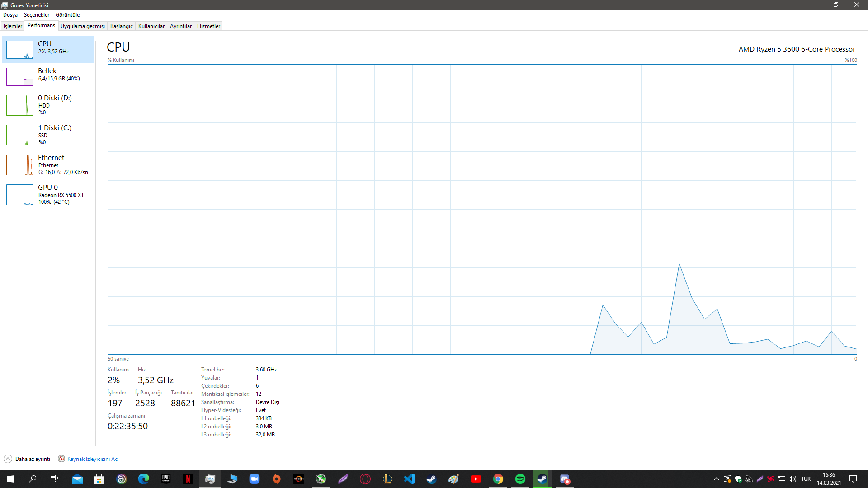Screen dimensions: 868x488
Task: Launch Visual Studio Code from taskbar
Action: coord(410,479)
